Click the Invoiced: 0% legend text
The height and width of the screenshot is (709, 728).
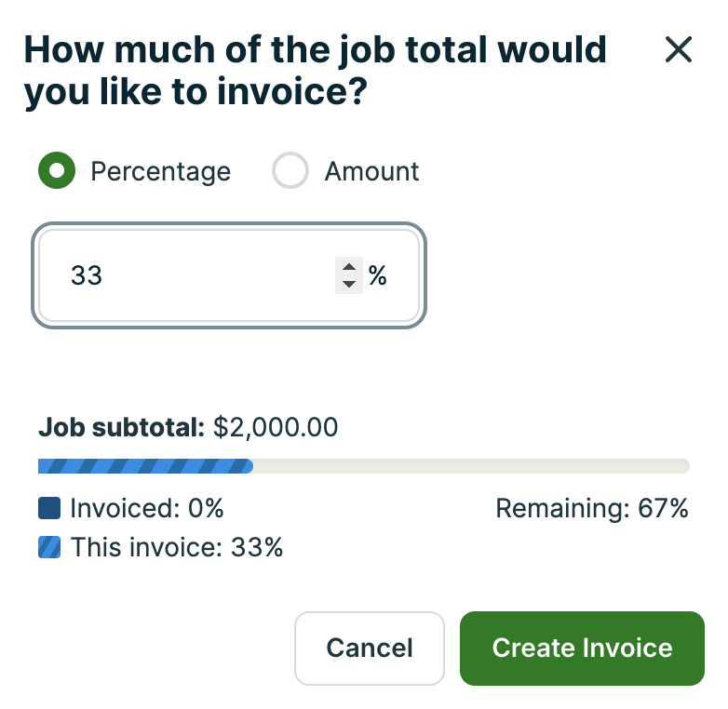(147, 509)
